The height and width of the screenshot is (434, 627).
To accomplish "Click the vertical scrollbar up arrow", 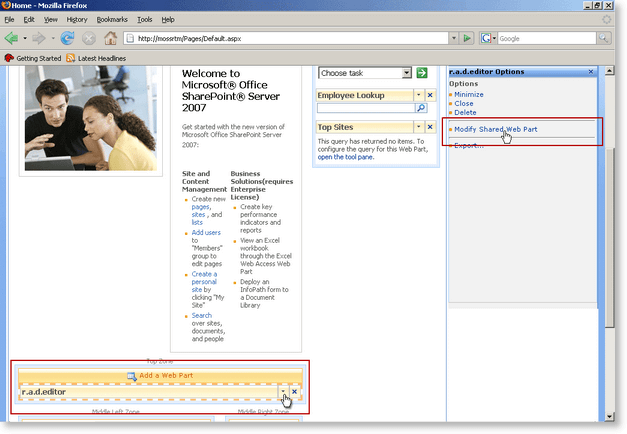I will (x=609, y=71).
